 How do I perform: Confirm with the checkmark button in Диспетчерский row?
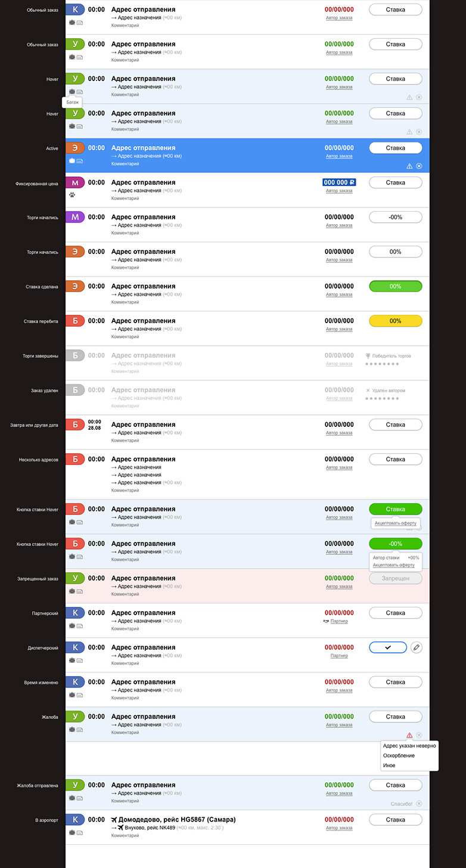pyautogui.click(x=388, y=647)
